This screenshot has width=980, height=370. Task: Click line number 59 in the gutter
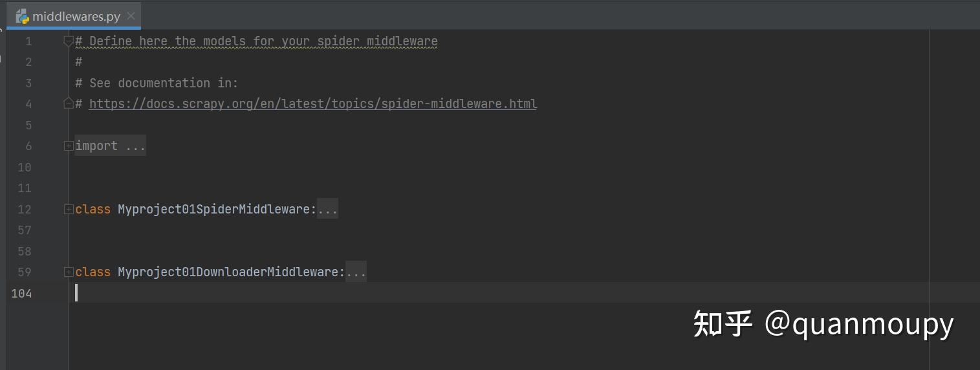(25, 272)
